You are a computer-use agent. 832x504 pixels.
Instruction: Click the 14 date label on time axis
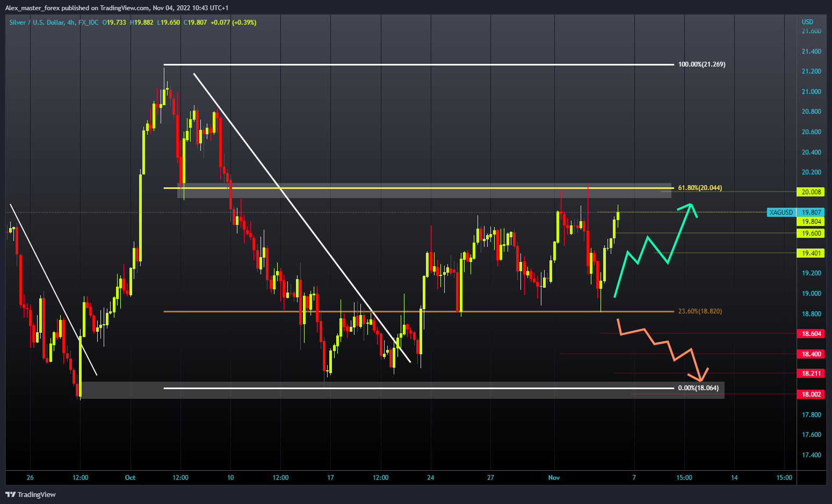point(734,478)
